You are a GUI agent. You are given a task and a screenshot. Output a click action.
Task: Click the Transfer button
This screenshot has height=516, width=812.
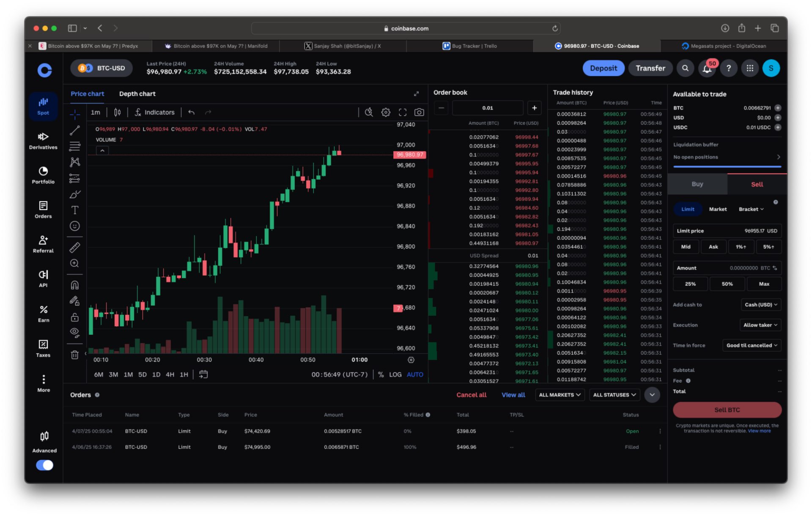tap(650, 68)
